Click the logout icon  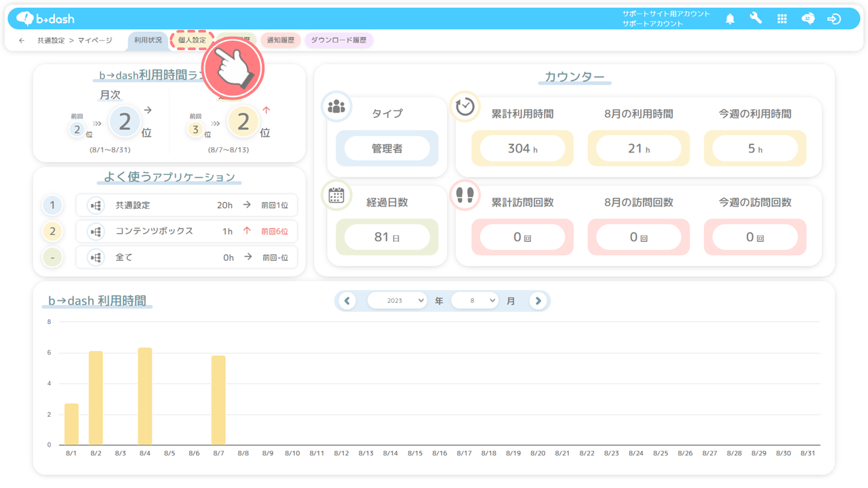tap(834, 19)
